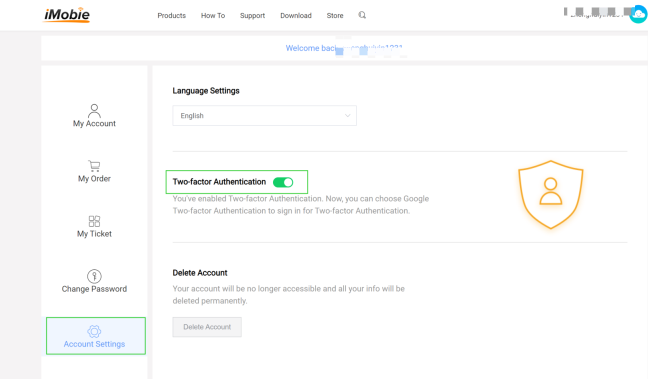651x379 pixels.
Task: Open My Order label in sidebar
Action: 94,179
